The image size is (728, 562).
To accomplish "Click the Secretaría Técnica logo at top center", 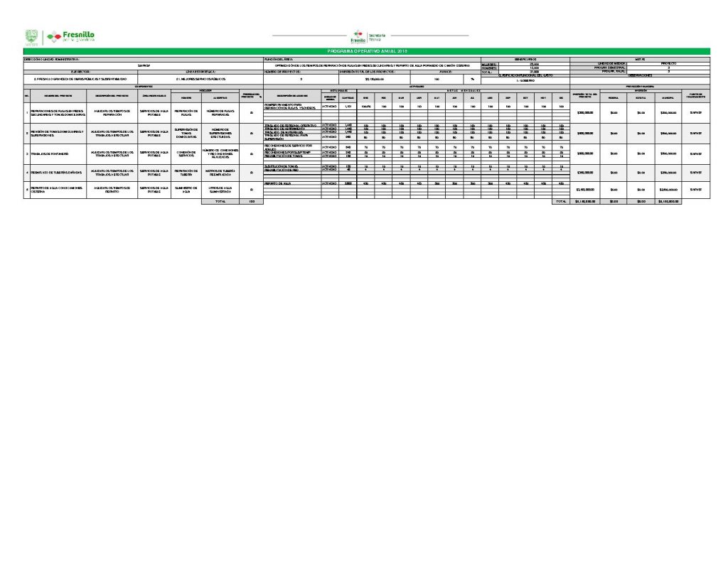I will pos(368,36).
